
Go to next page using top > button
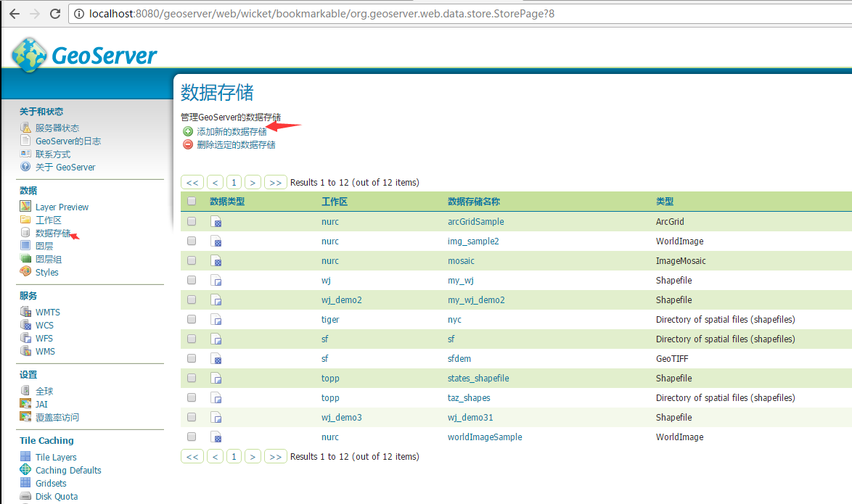253,183
